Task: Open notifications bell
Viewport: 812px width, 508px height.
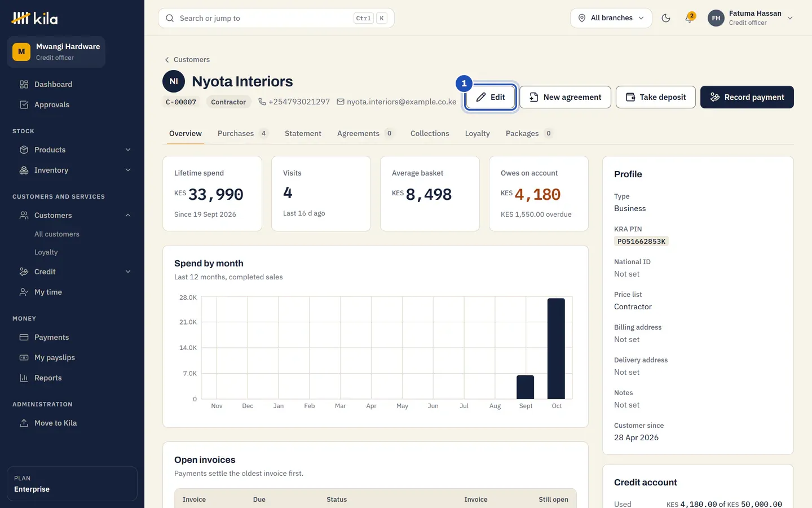Action: [x=689, y=18]
